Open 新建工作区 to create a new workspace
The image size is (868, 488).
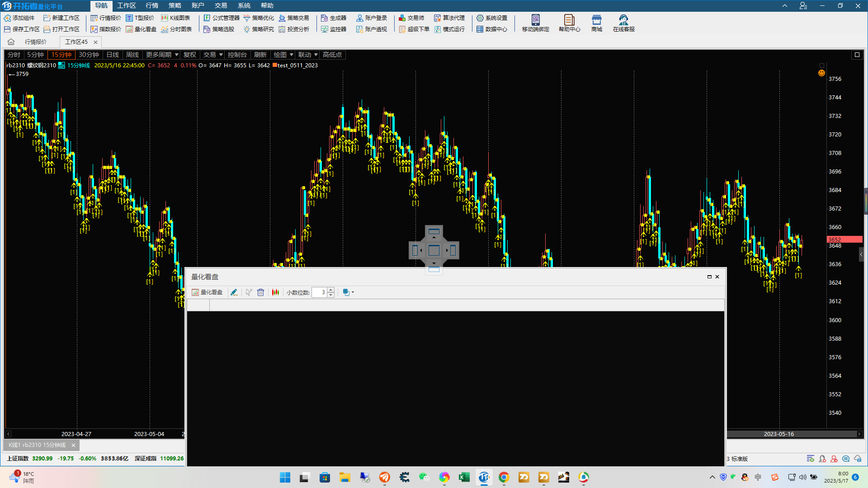click(x=61, y=18)
